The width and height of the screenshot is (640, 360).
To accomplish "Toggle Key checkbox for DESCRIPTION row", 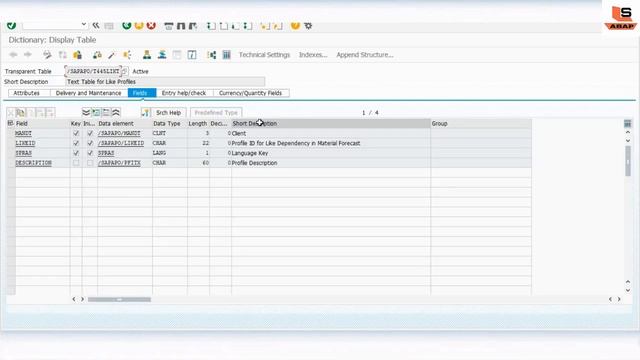I will pyautogui.click(x=76, y=163).
